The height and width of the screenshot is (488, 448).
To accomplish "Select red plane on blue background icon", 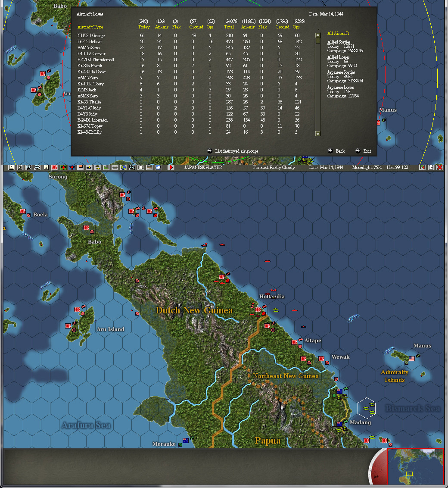I will coord(72,167).
